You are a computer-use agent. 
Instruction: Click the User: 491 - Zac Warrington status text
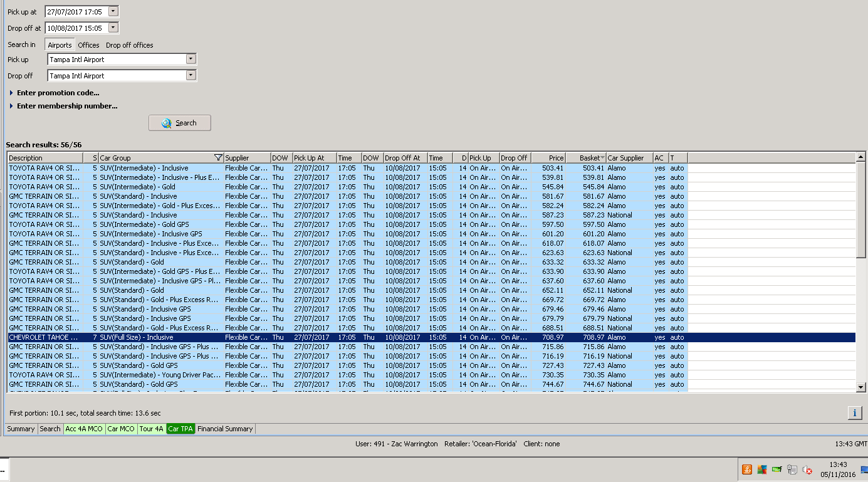[x=396, y=444]
